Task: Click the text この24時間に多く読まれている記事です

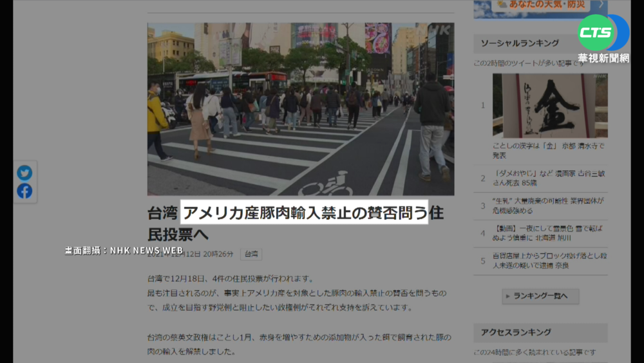Action: click(535, 352)
